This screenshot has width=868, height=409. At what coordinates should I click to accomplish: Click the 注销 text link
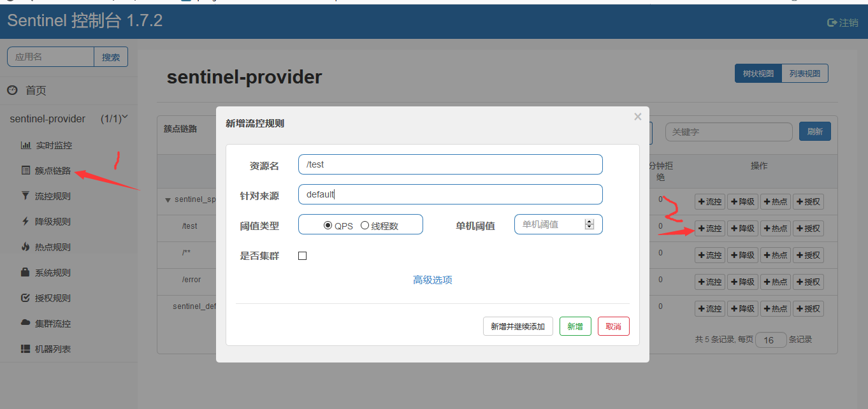point(848,22)
